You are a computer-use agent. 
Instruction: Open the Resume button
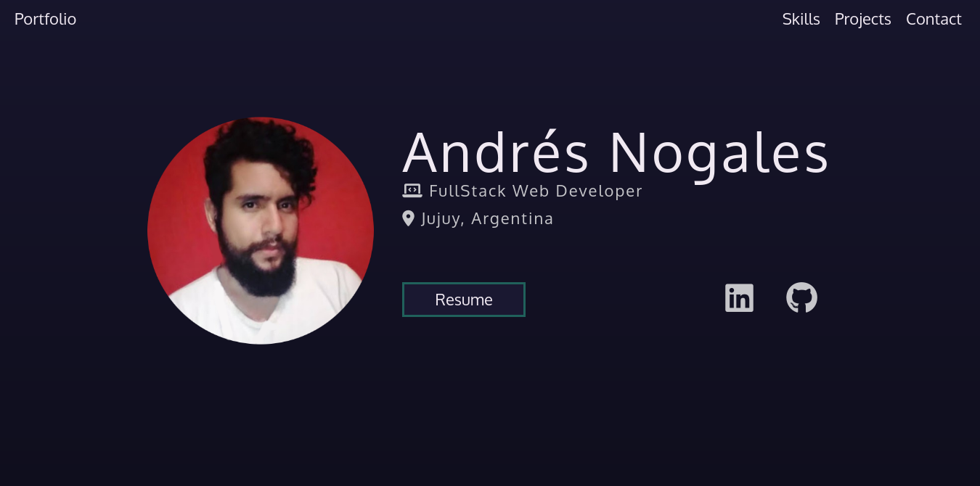tap(464, 300)
